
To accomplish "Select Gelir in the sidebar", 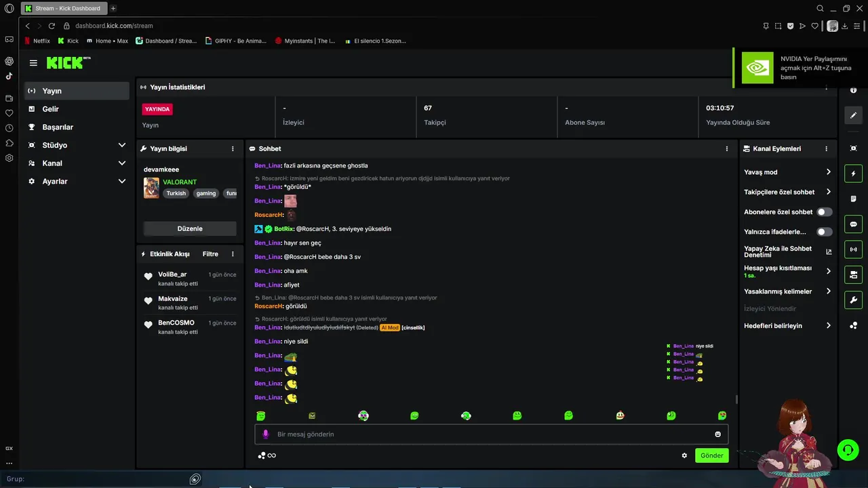I will 77,109.
